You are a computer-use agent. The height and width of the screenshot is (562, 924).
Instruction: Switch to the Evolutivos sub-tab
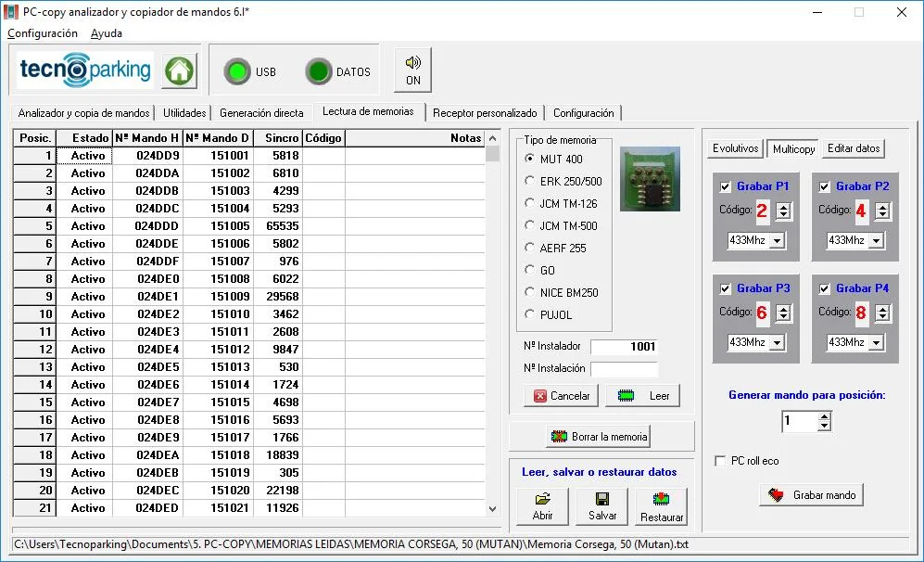point(735,148)
